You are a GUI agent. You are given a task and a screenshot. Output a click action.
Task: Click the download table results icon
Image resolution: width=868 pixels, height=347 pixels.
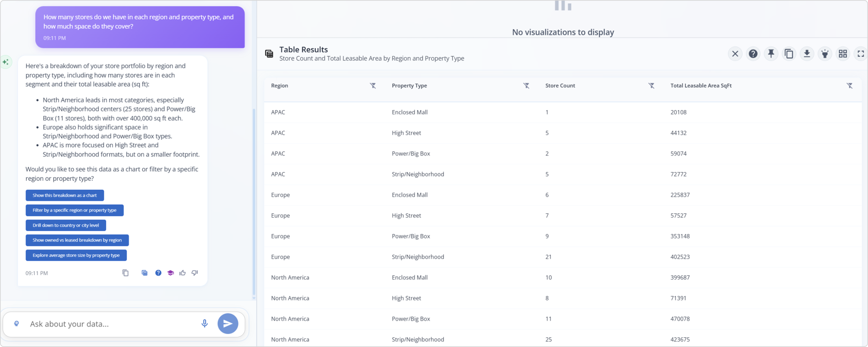tap(807, 54)
